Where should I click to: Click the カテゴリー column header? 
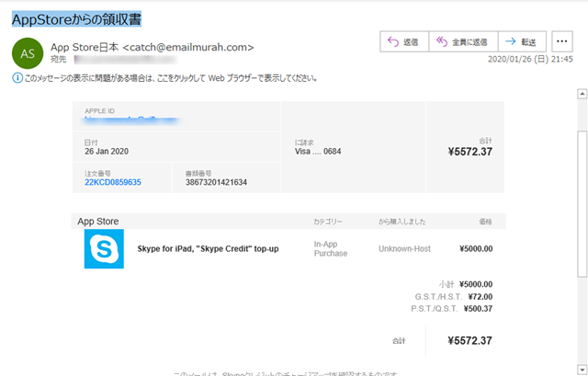tap(328, 222)
